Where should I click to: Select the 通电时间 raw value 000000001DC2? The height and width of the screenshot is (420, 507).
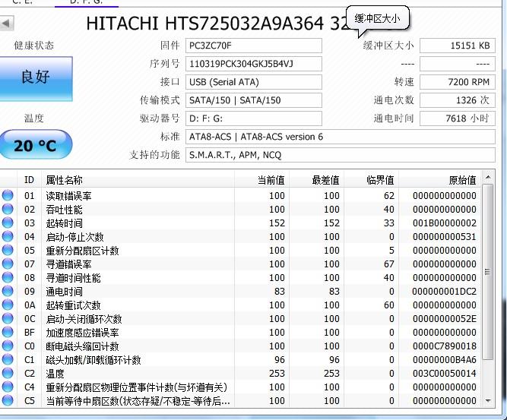[x=445, y=292]
